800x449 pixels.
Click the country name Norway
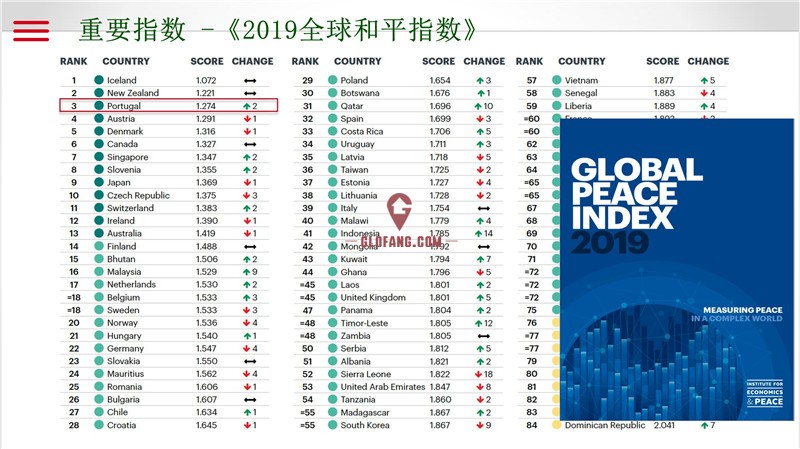(122, 323)
